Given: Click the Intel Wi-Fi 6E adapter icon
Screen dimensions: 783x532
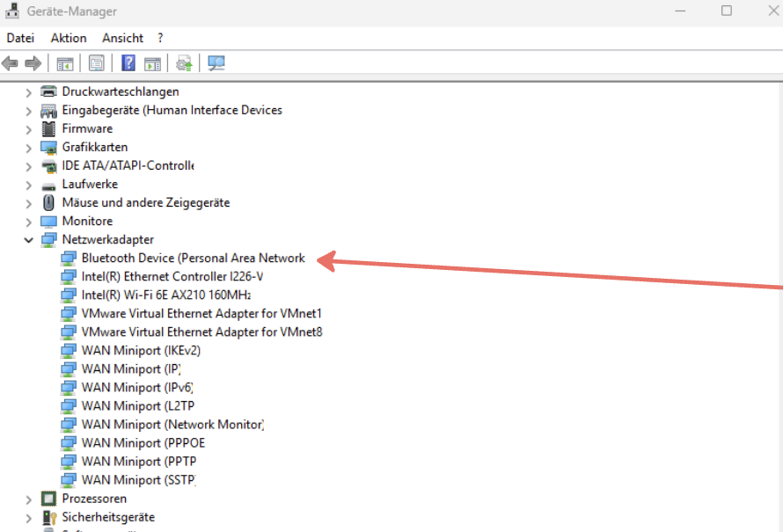Looking at the screenshot, I should pos(68,295).
